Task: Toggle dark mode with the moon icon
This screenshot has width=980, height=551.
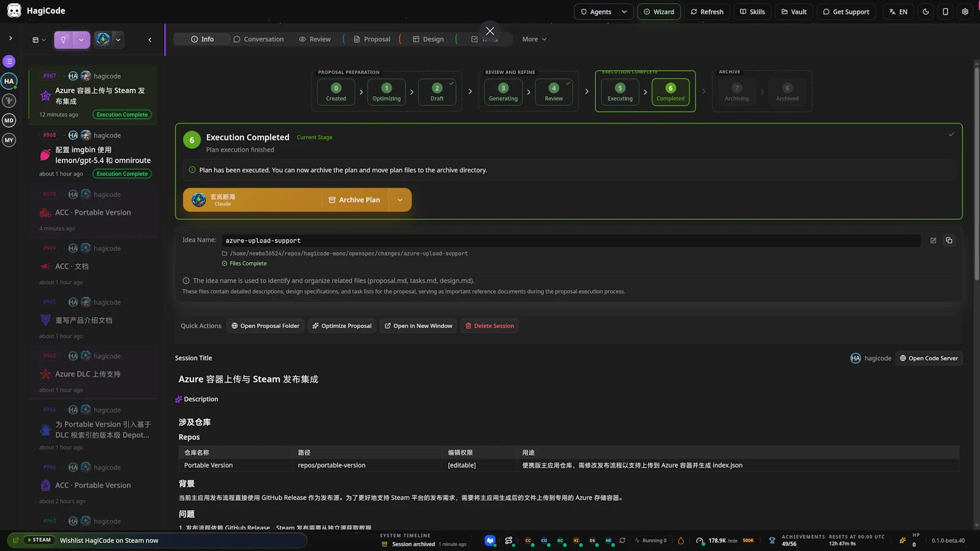Action: [x=925, y=11]
